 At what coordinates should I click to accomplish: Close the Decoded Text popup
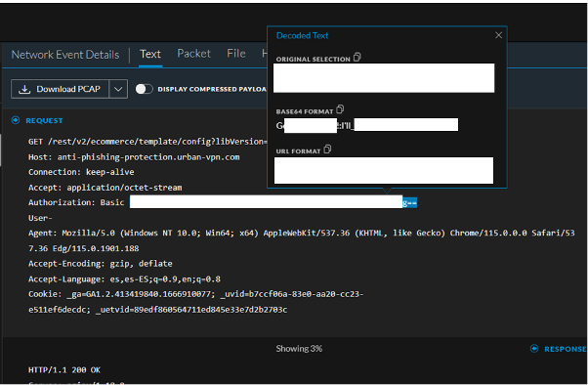[x=498, y=35]
